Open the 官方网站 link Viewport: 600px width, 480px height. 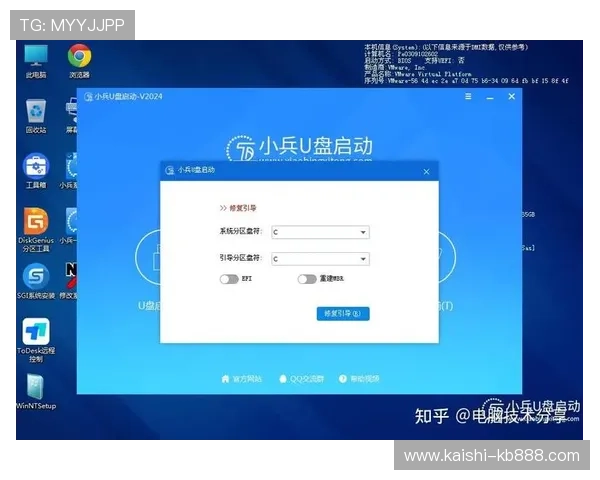coord(242,379)
